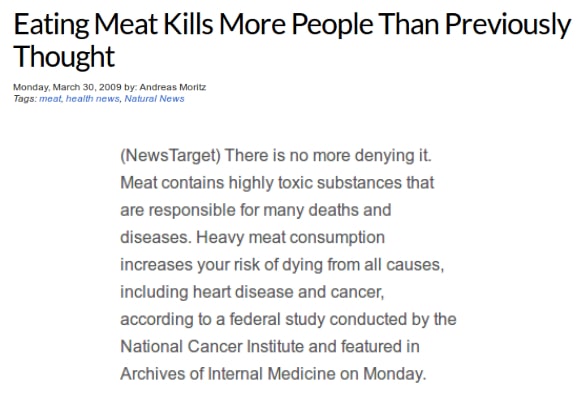Click the phrase "heart disease and cancer"
The height and width of the screenshot is (394, 583).
tap(288, 292)
